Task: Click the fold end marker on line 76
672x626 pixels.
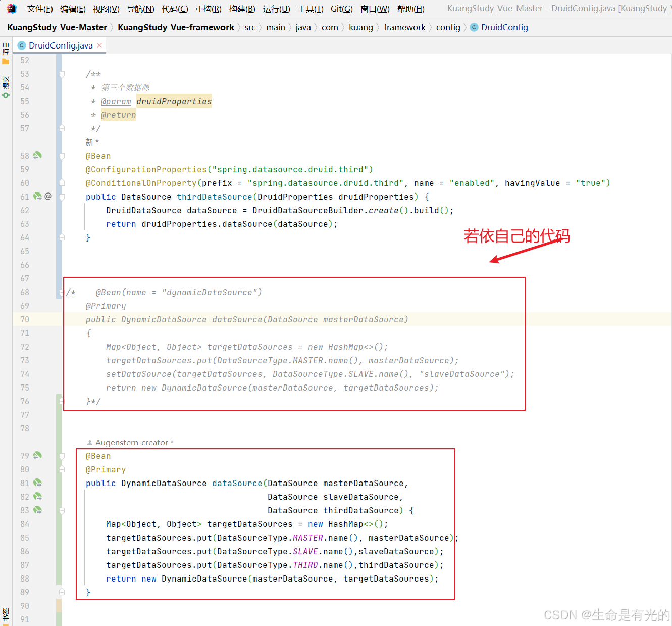Action: (x=62, y=401)
